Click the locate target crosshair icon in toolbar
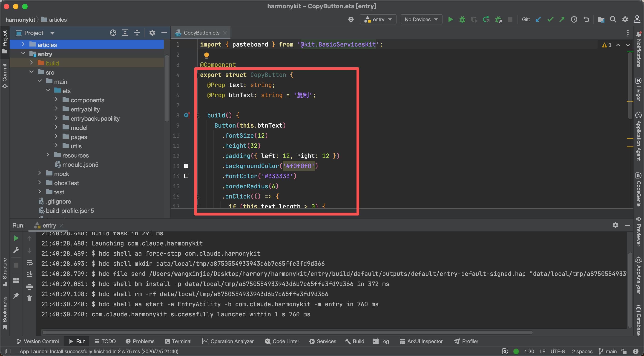This screenshot has height=356, width=644. click(351, 20)
